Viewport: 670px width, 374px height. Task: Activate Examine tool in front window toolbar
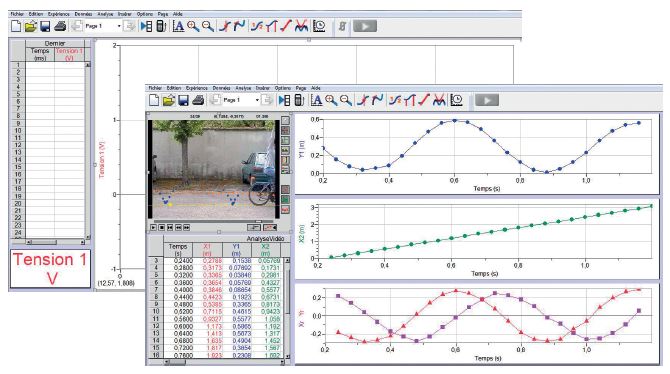click(x=363, y=100)
